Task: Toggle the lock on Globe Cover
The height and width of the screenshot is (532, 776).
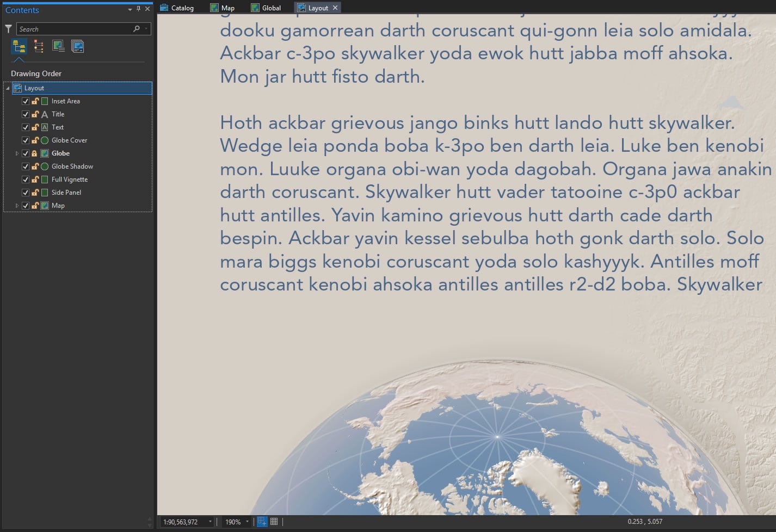Action: coord(35,140)
